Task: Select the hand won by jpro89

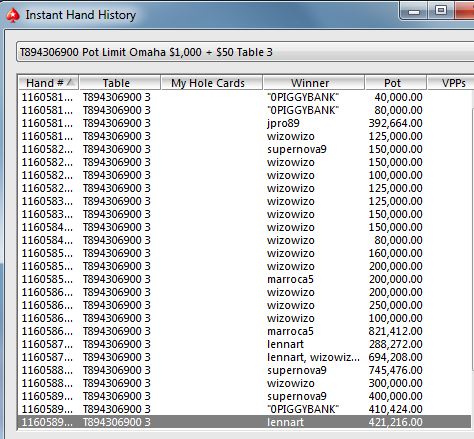Action: (x=245, y=123)
